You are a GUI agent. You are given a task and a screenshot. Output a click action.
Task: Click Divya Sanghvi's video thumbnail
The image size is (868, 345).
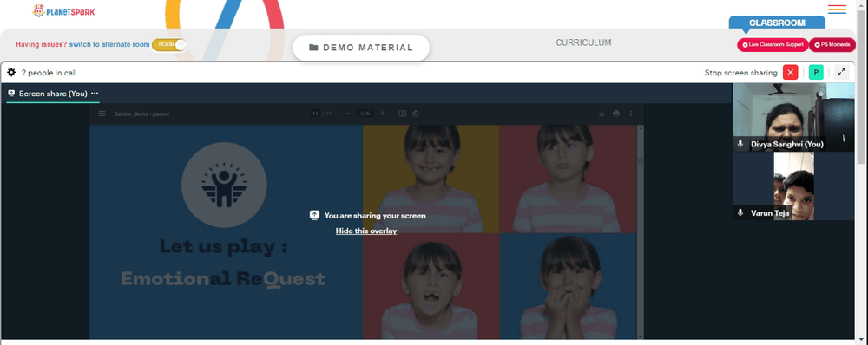[793, 117]
